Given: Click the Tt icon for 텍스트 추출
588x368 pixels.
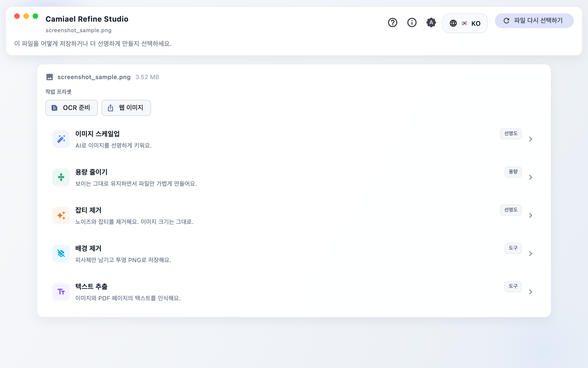Looking at the screenshot, I should pos(61,292).
